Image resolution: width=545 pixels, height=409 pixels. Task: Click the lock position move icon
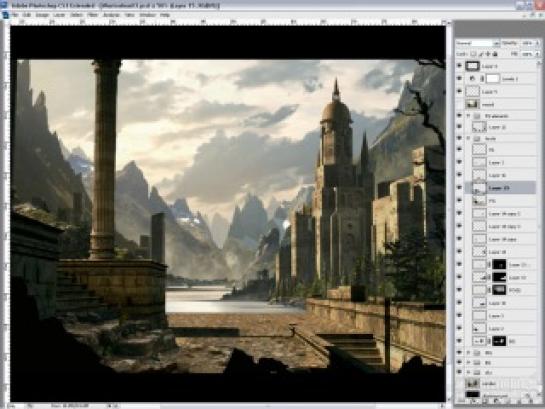click(x=488, y=54)
